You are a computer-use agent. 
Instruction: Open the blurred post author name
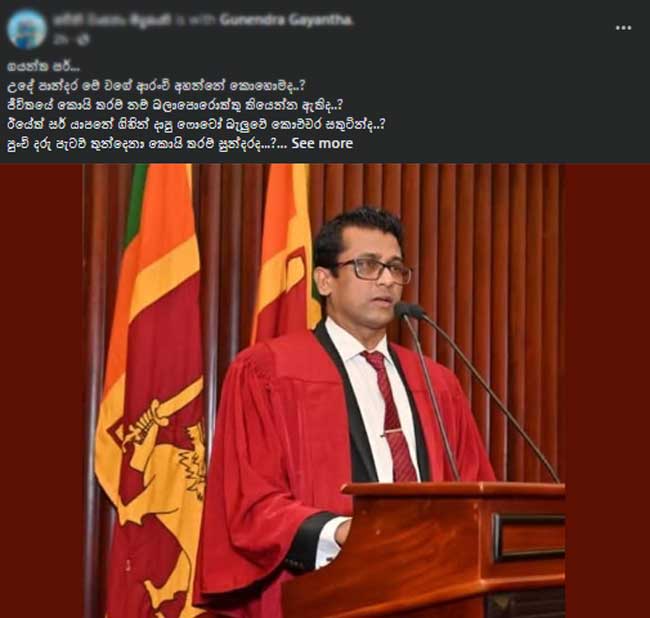112,19
